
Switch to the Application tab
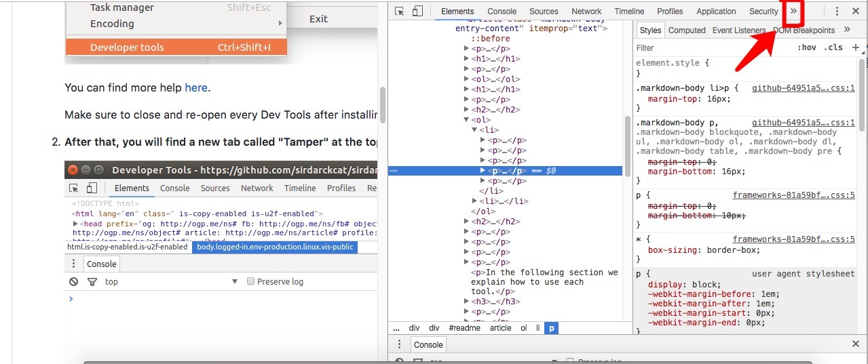pos(716,12)
